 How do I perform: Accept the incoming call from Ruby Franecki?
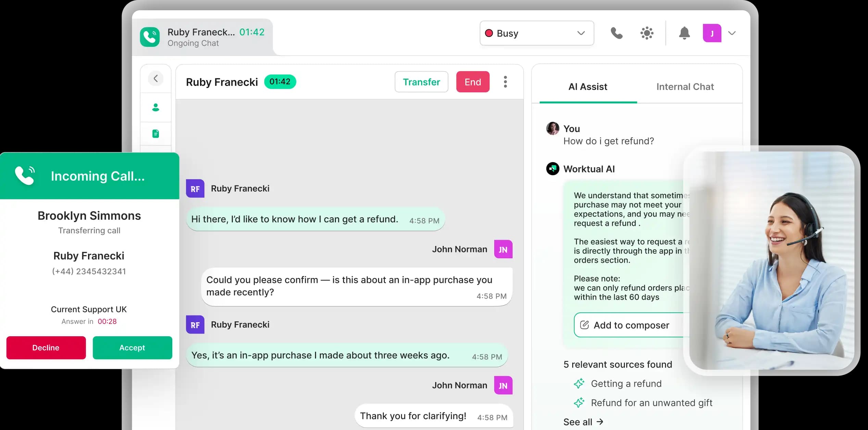[132, 348]
